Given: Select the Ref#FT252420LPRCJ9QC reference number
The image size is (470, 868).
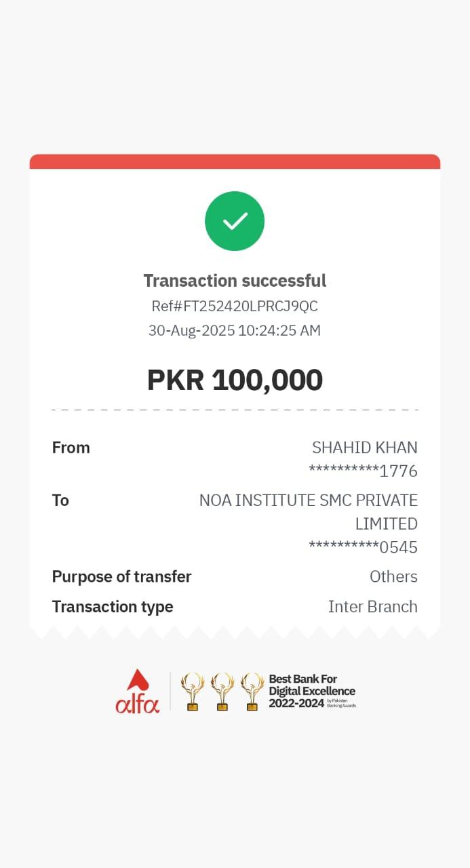Looking at the screenshot, I should point(235,306).
